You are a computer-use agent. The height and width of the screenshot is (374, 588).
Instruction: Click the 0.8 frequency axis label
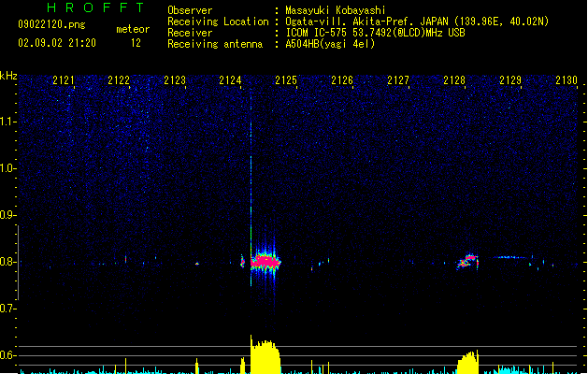point(7,262)
